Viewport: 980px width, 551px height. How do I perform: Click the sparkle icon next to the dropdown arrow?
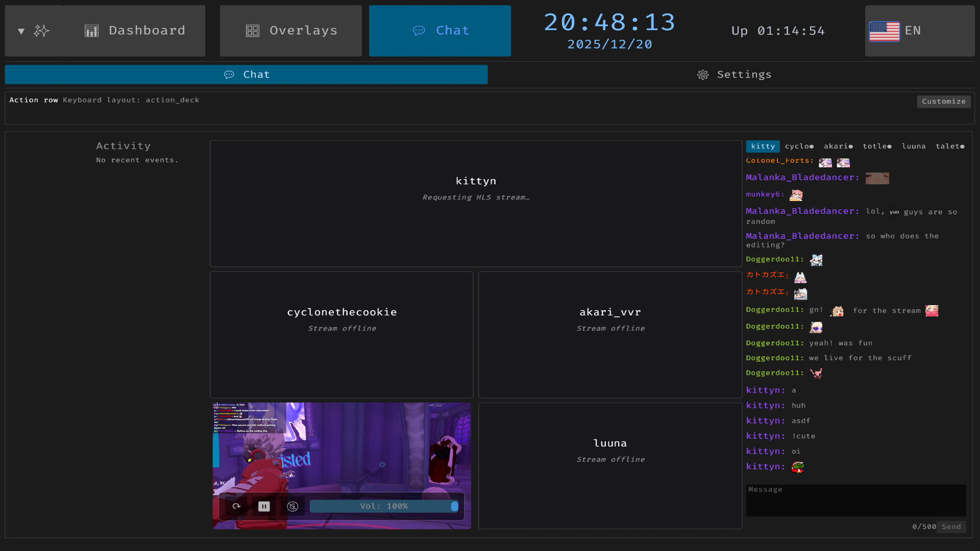(42, 31)
